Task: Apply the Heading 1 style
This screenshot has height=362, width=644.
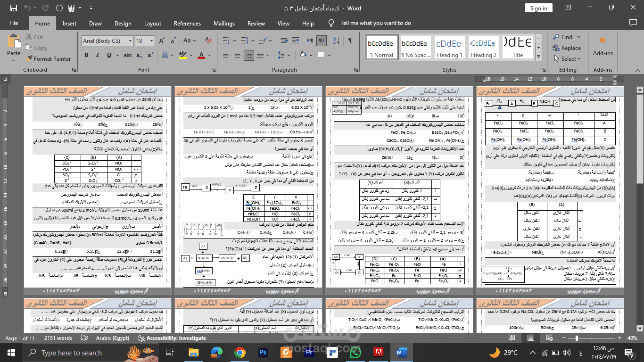Action: pos(449,47)
